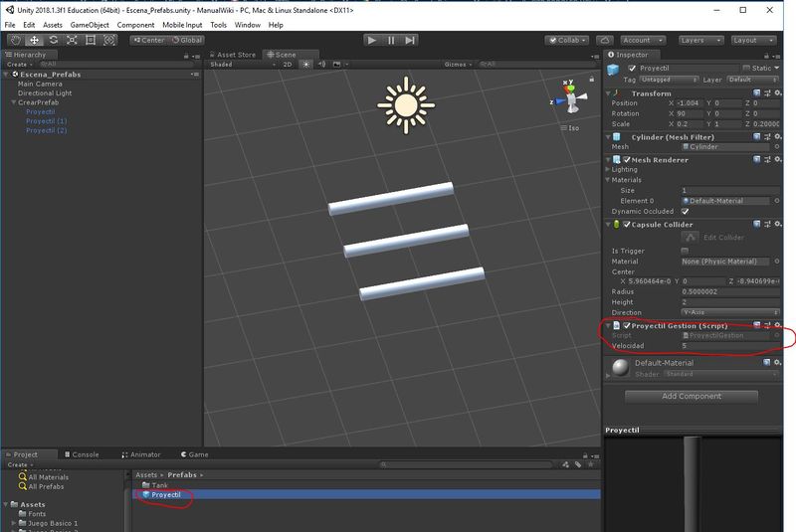Open the Account dropdown
The height and width of the screenshot is (532, 796).
pos(643,40)
